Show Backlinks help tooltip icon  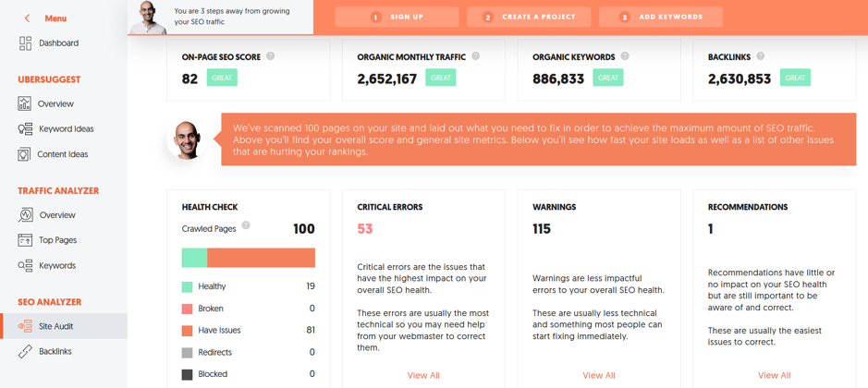click(x=761, y=56)
